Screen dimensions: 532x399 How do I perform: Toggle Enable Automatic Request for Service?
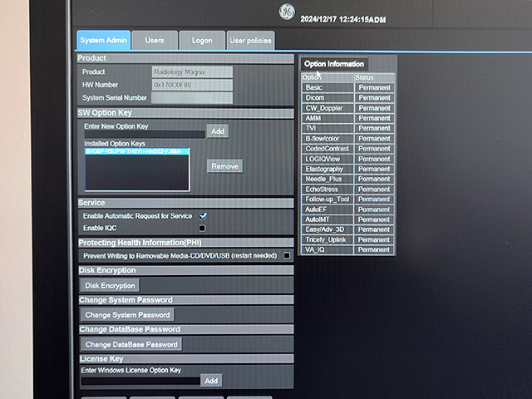point(203,216)
